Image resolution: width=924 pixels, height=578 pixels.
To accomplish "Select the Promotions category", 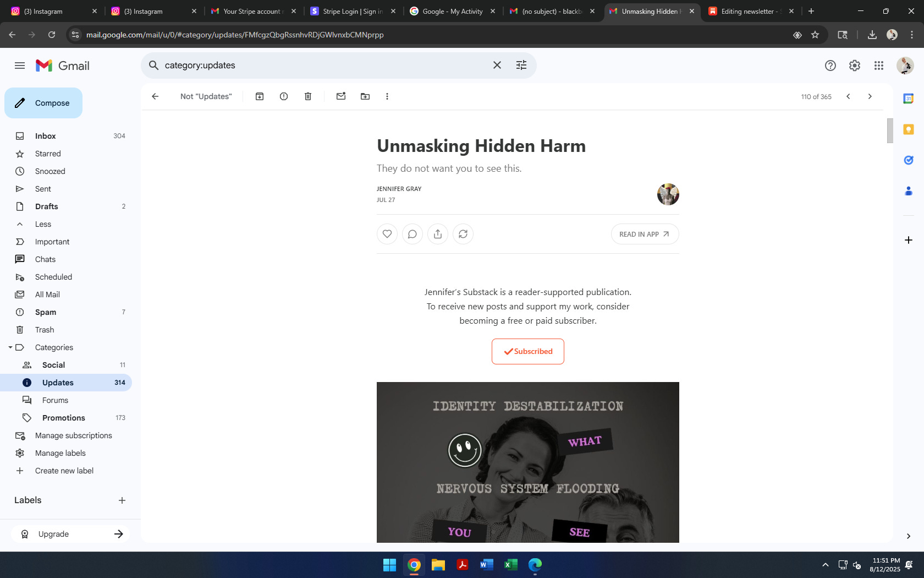I will 66,418.
